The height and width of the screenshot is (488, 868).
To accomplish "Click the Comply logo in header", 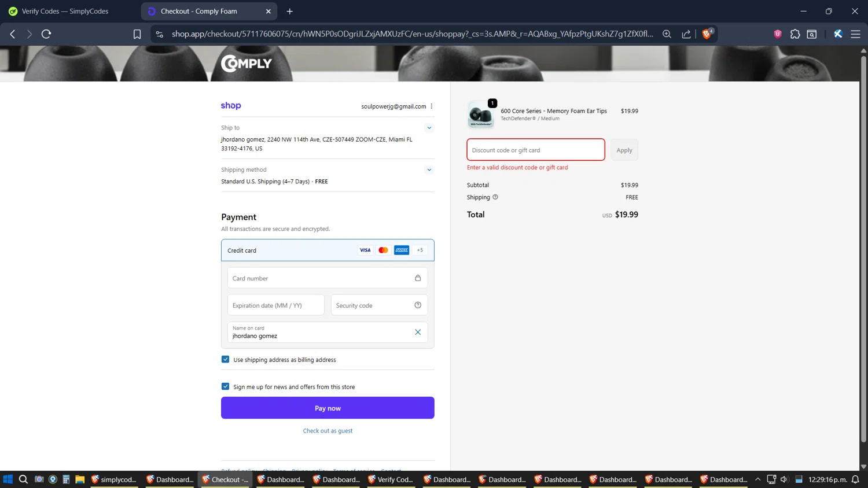I will (x=247, y=63).
